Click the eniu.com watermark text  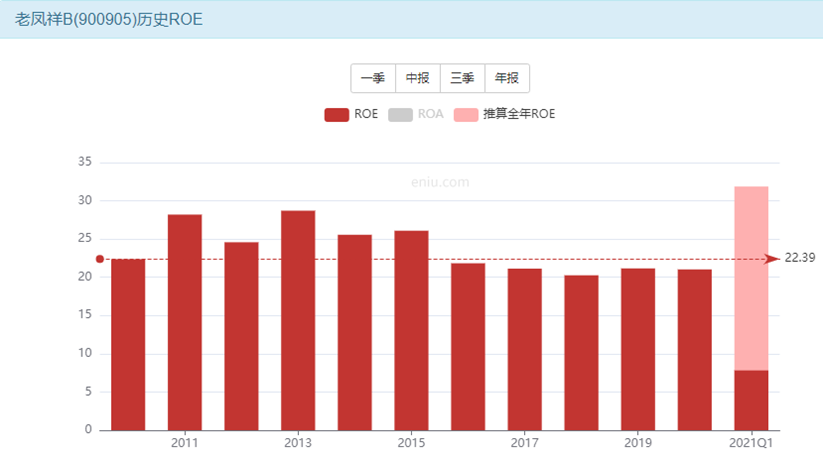tap(440, 182)
